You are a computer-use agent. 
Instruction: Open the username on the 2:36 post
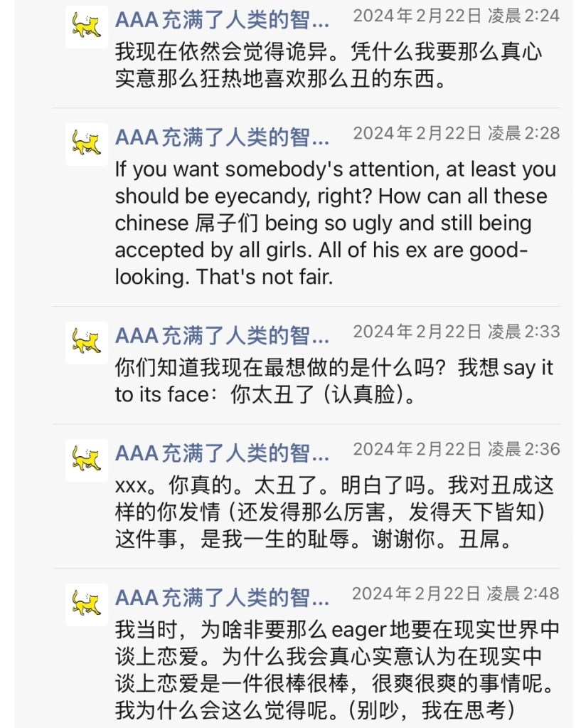tap(222, 451)
